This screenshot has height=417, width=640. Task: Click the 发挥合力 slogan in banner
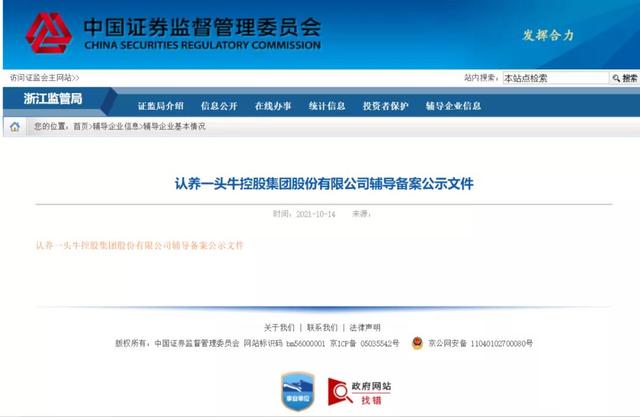[548, 35]
